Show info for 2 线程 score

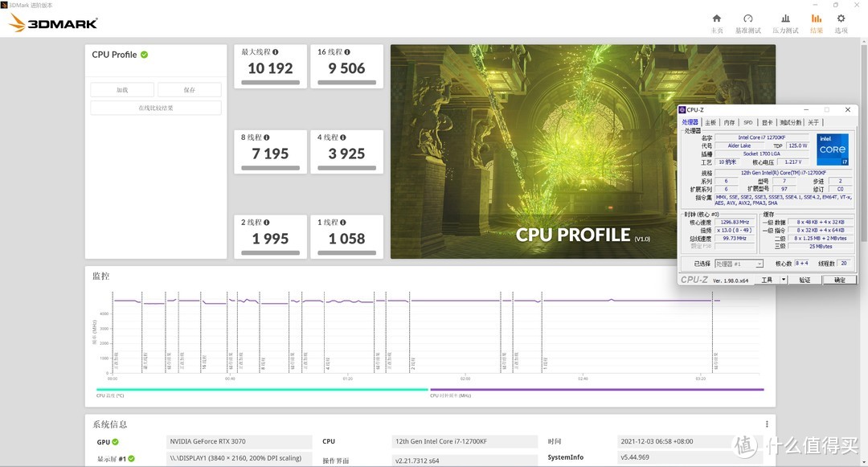(x=266, y=223)
